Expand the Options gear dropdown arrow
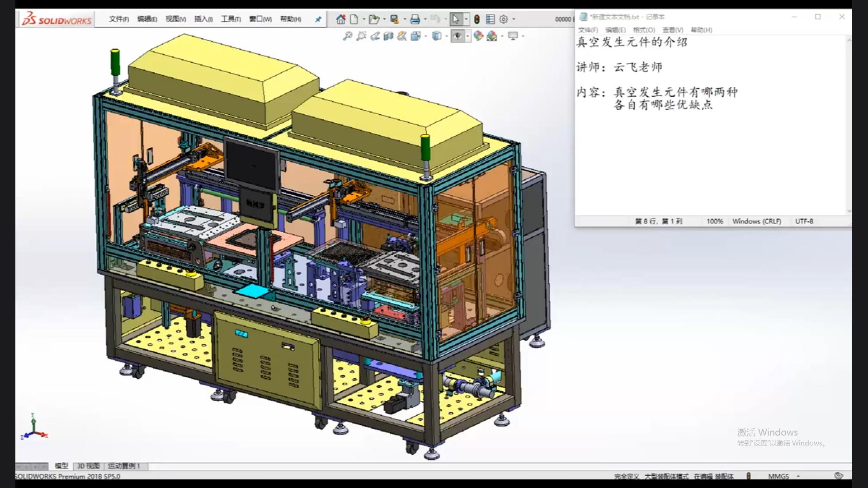Image resolution: width=868 pixels, height=488 pixels. (x=514, y=19)
